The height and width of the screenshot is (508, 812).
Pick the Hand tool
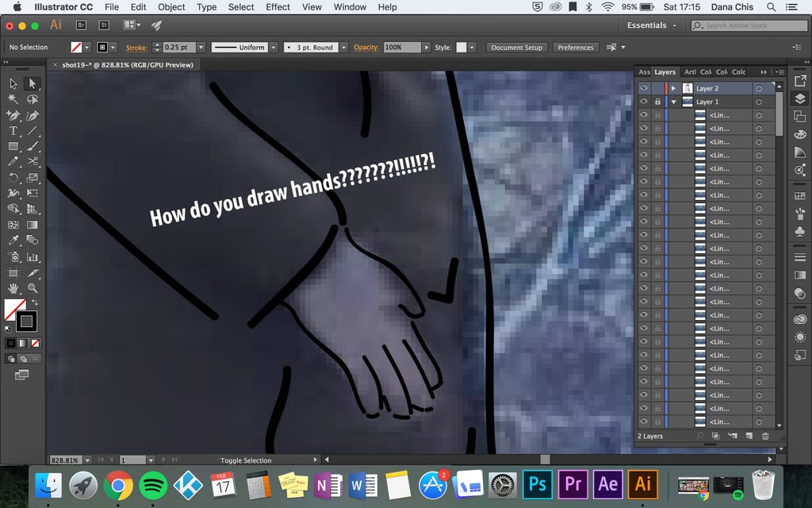click(x=13, y=288)
